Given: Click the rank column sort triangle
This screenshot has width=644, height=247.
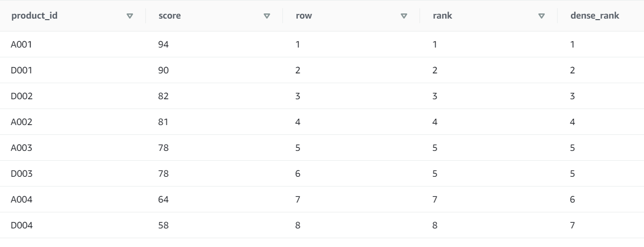Looking at the screenshot, I should coord(542,16).
